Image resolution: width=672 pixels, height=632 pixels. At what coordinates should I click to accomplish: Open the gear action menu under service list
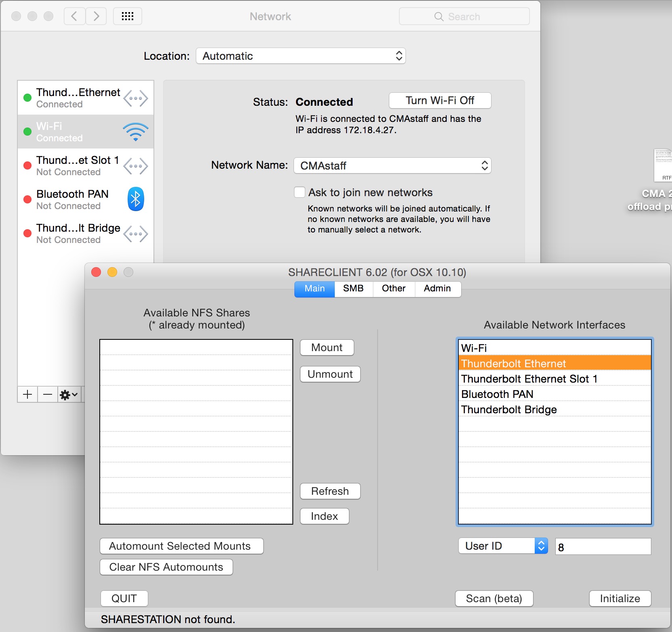69,394
